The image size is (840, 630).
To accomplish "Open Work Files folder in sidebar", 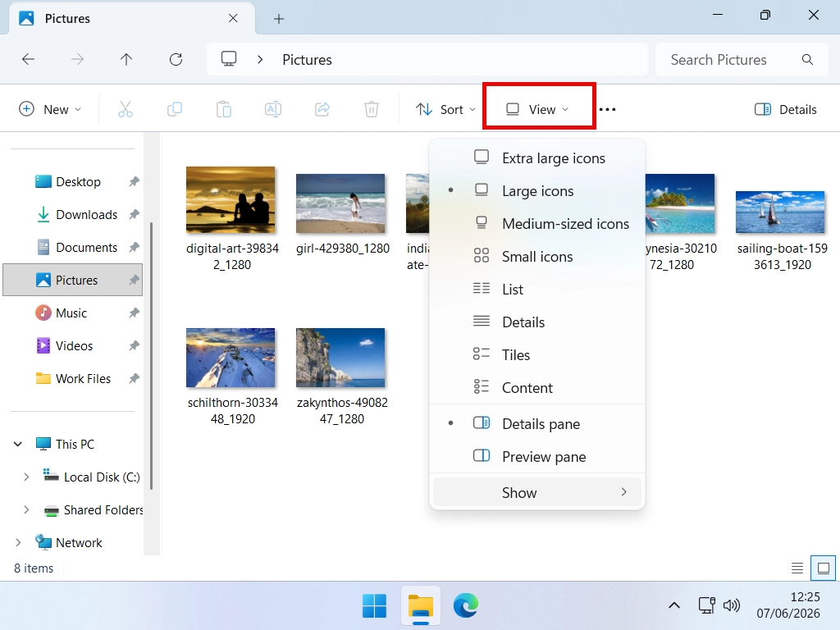I will 73,378.
